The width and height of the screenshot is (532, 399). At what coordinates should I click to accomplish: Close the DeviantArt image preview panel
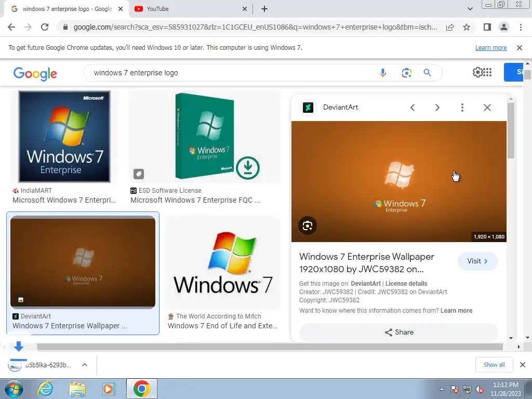[487, 108]
